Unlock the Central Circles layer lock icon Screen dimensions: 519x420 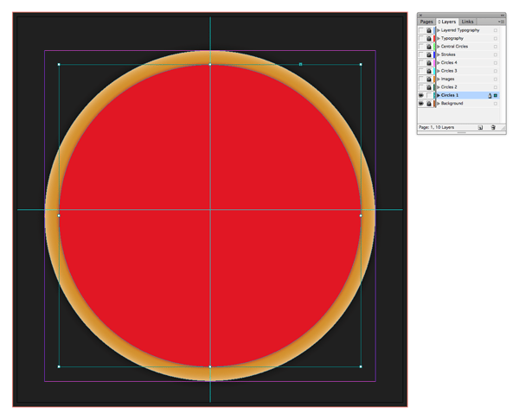point(429,47)
